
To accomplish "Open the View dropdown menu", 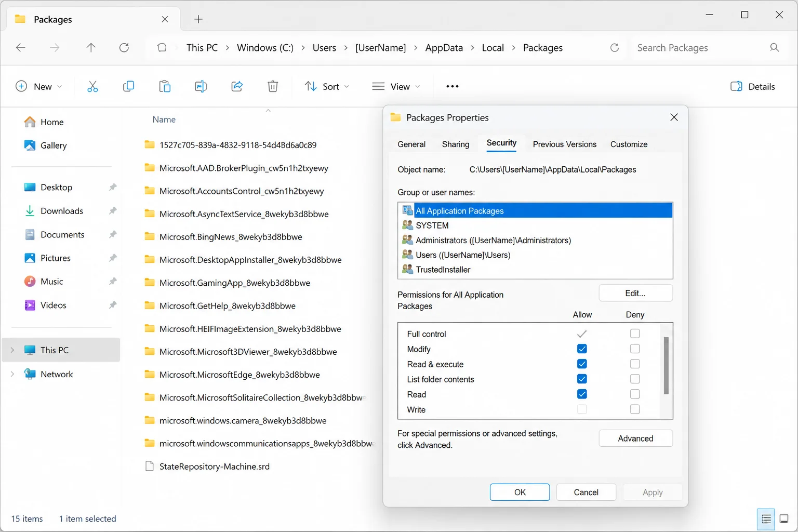I will coord(396,87).
